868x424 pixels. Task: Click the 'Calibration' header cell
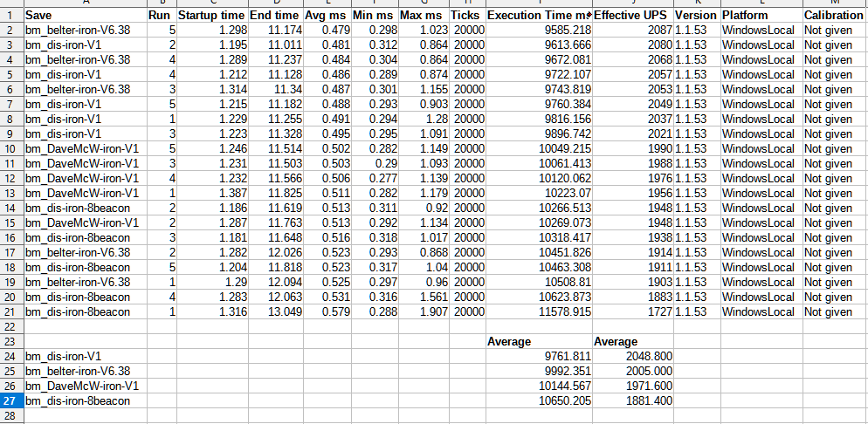click(836, 16)
